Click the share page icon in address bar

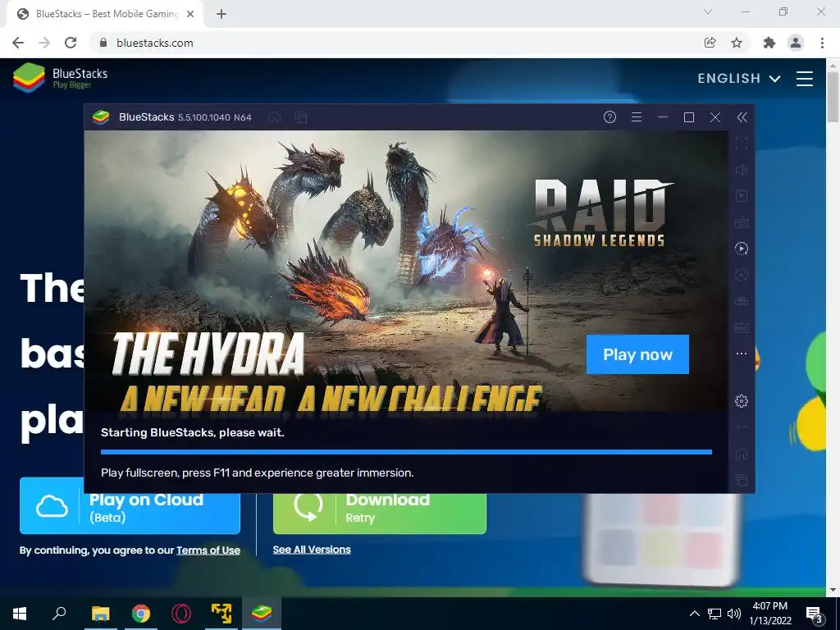pyautogui.click(x=710, y=43)
